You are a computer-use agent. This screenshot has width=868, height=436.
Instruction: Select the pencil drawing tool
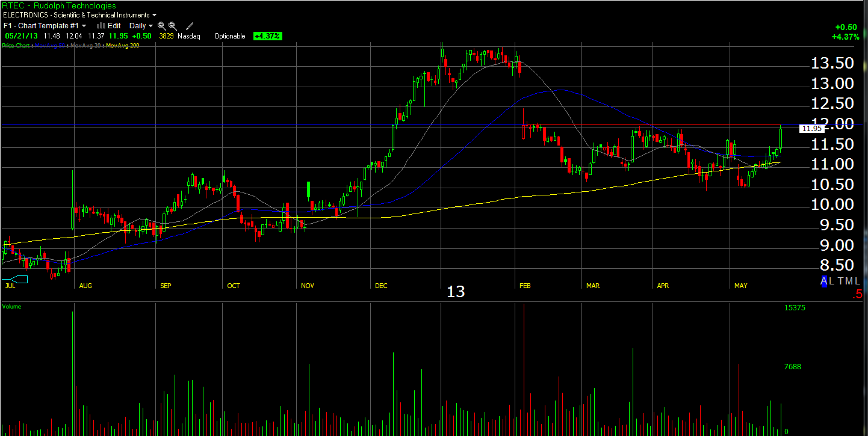point(190,26)
